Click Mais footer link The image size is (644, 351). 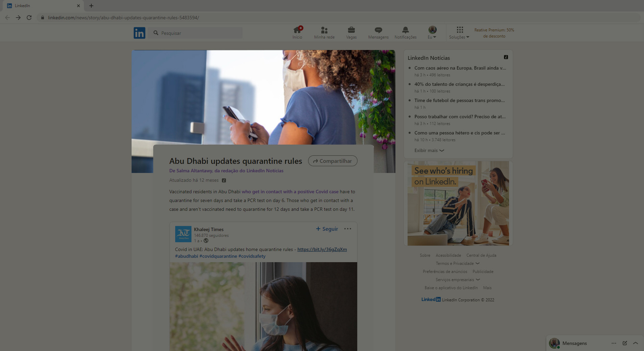[x=487, y=288]
